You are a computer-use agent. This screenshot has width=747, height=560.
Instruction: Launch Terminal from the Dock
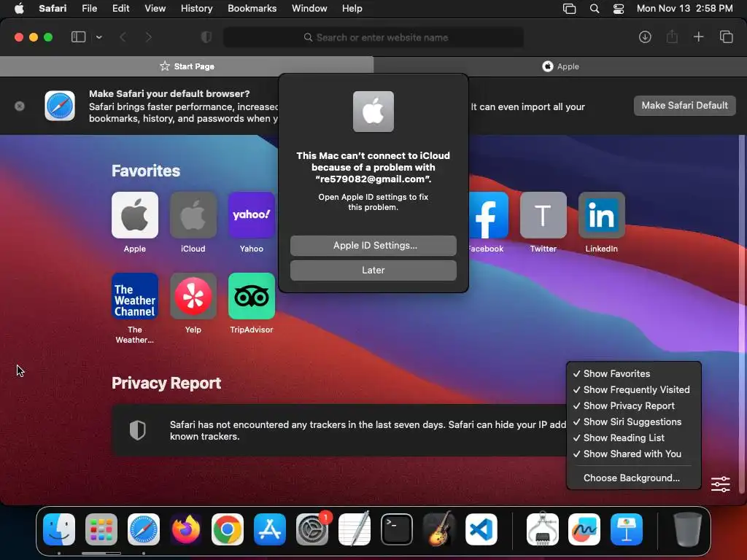coord(396,529)
